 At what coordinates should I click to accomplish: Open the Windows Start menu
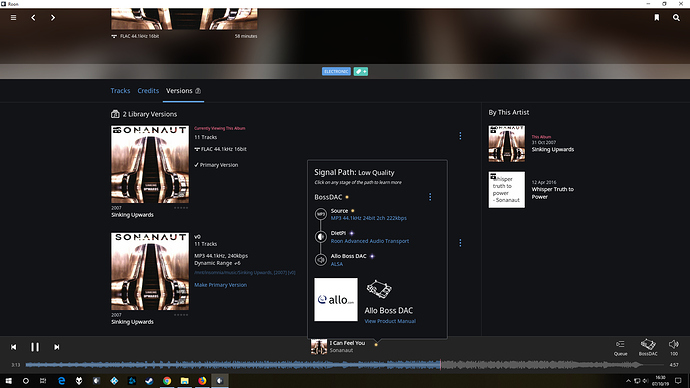[8, 381]
